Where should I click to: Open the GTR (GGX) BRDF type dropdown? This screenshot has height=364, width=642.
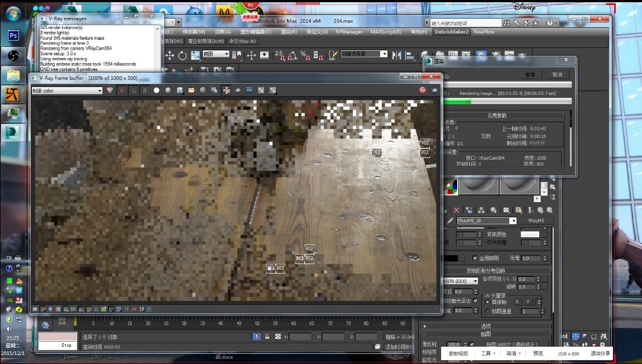point(461,281)
